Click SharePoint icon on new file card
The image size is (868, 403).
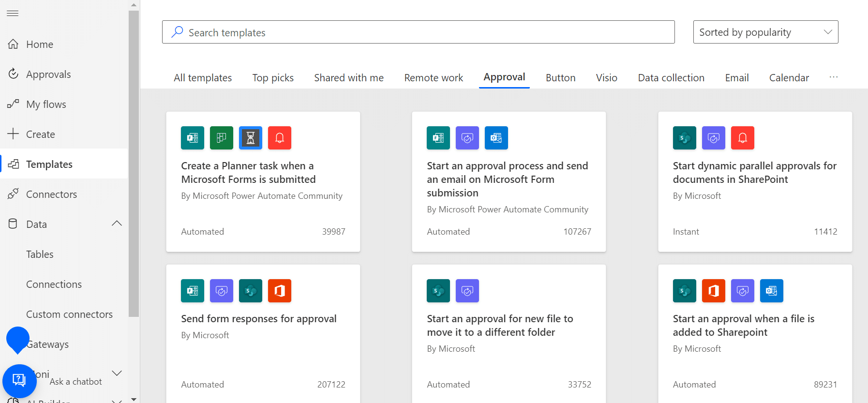438,291
